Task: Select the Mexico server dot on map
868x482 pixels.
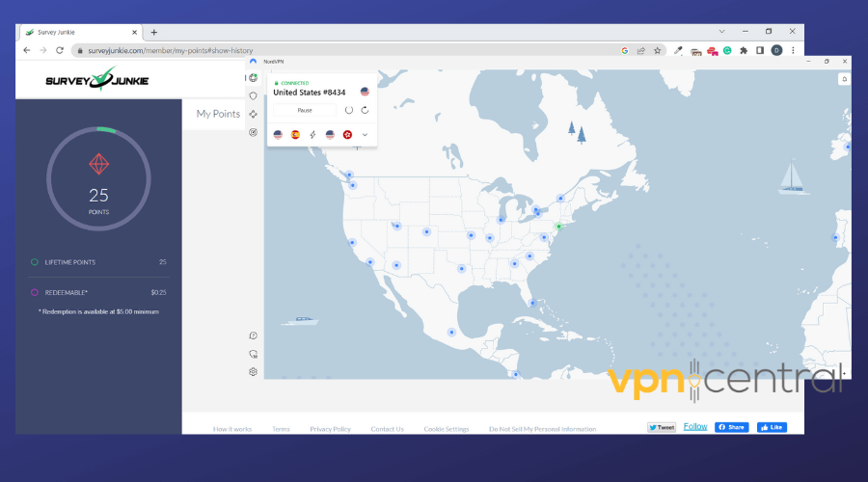Action: coord(451,332)
